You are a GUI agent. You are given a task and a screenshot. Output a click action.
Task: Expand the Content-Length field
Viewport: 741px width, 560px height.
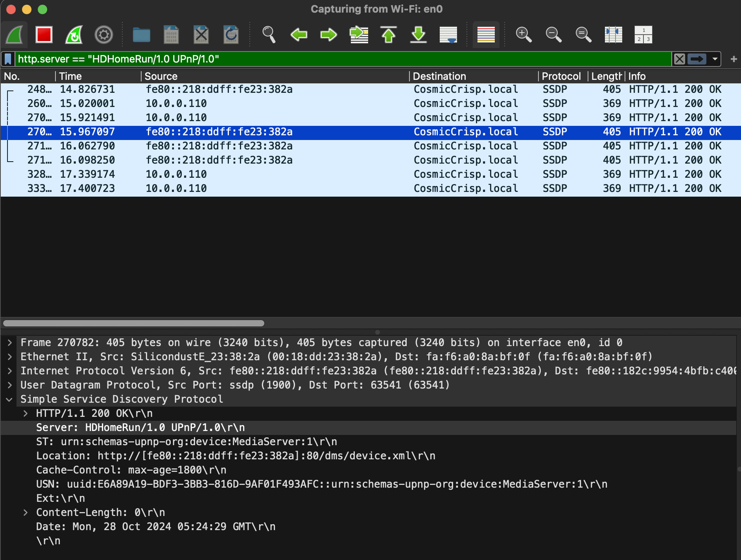click(x=26, y=513)
